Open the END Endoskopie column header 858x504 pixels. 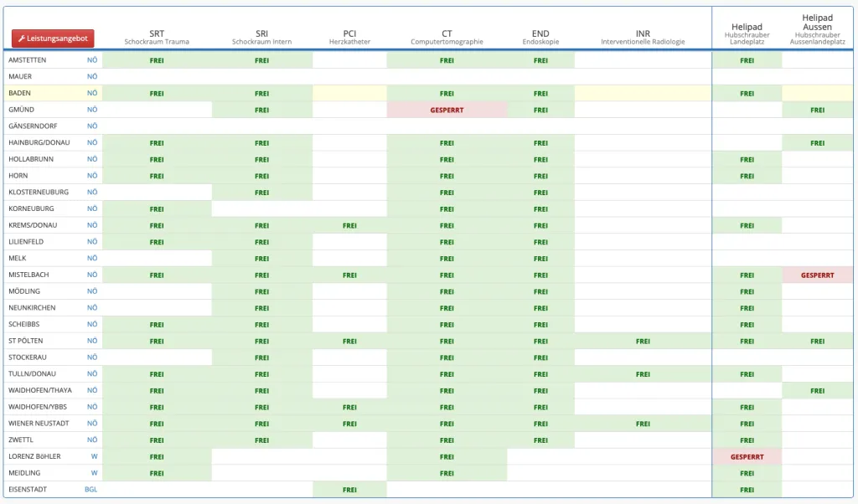coord(540,37)
